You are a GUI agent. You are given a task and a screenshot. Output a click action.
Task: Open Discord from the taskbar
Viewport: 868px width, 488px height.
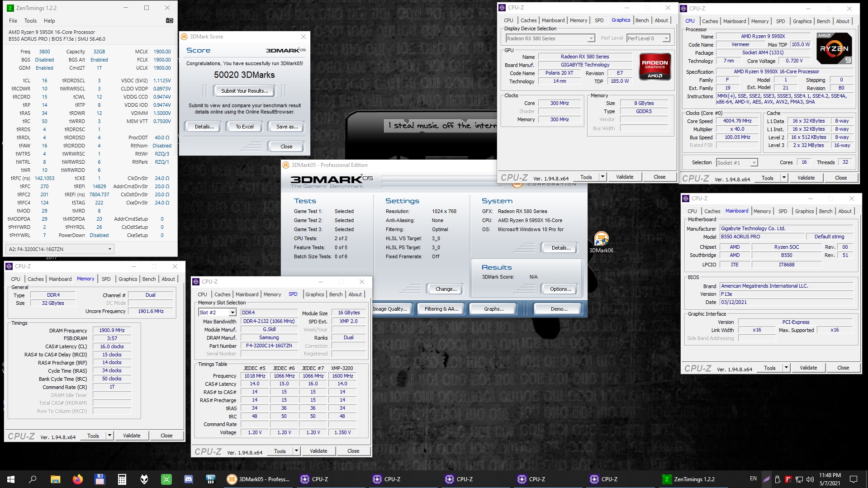(x=188, y=479)
